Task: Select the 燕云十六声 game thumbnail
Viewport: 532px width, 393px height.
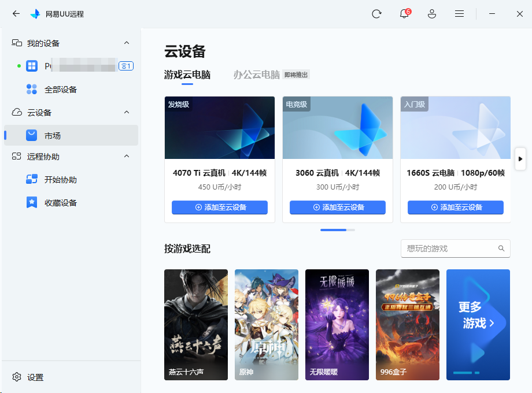Action: pos(196,324)
